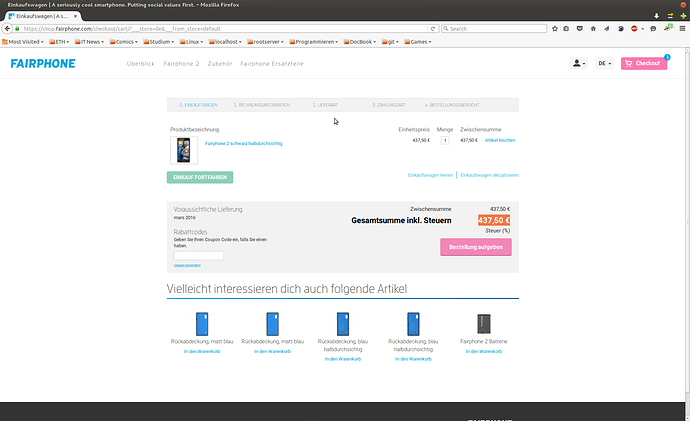Add Fairphone 2 Batterie via In den Warenkorb
The height and width of the screenshot is (421, 690).
pyautogui.click(x=484, y=351)
